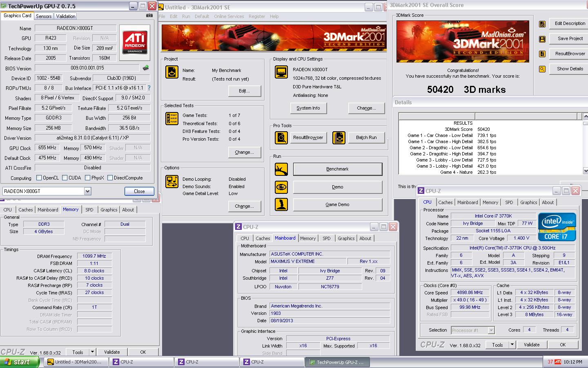The width and height of the screenshot is (588, 368).
Task: Click the Save Project floppy icon
Action: click(x=542, y=39)
